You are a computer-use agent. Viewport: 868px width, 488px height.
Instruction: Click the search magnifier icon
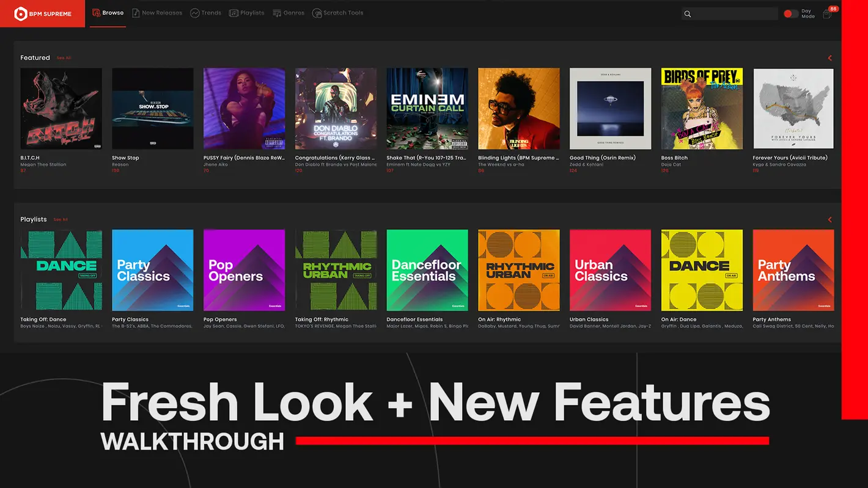pos(688,14)
